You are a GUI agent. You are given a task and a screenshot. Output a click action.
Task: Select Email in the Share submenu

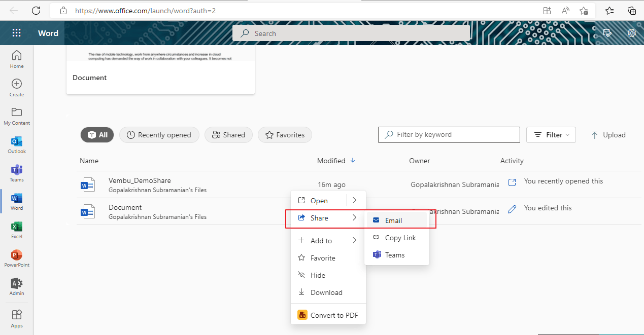point(397,220)
